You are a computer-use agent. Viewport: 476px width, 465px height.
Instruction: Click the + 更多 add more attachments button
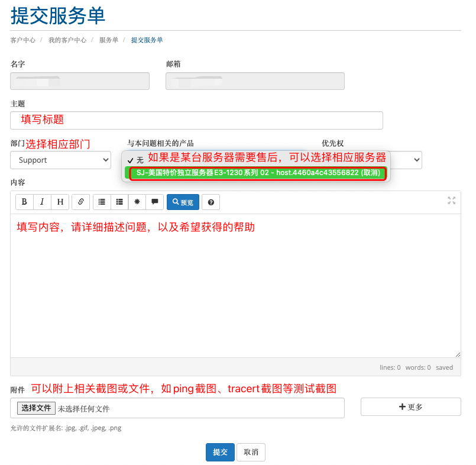(x=411, y=406)
